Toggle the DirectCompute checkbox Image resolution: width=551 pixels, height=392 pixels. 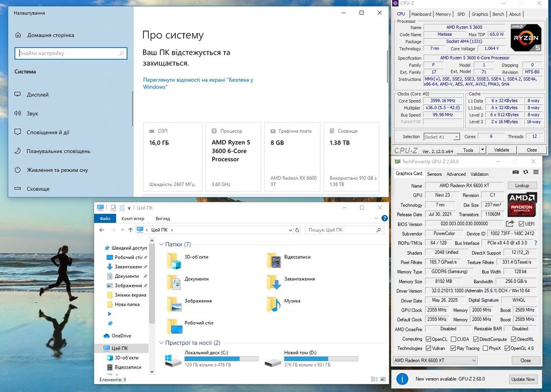pyautogui.click(x=476, y=339)
